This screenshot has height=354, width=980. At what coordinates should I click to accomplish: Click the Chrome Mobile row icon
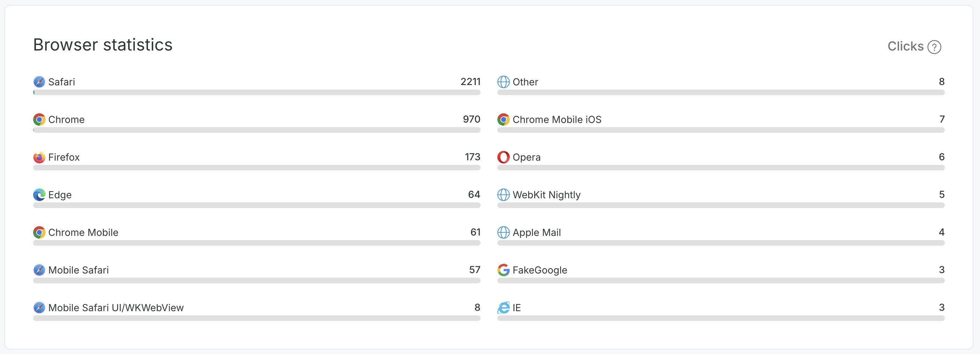click(39, 232)
